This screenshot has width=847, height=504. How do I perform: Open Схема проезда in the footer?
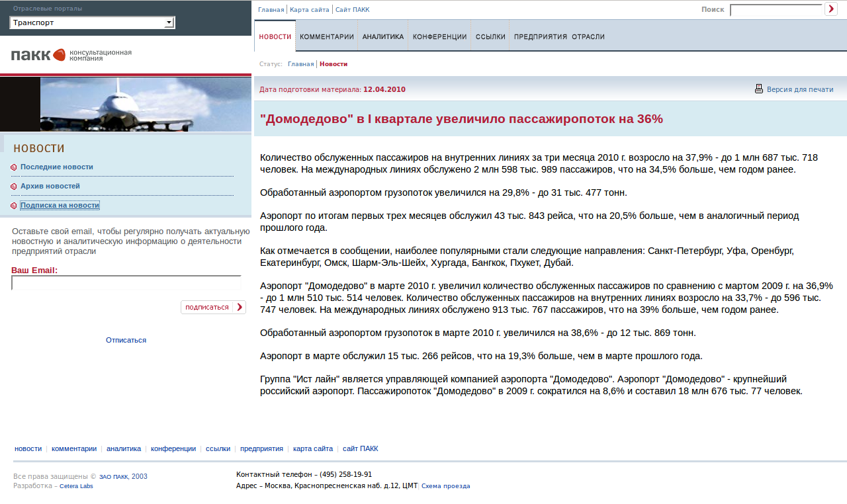[x=445, y=485]
